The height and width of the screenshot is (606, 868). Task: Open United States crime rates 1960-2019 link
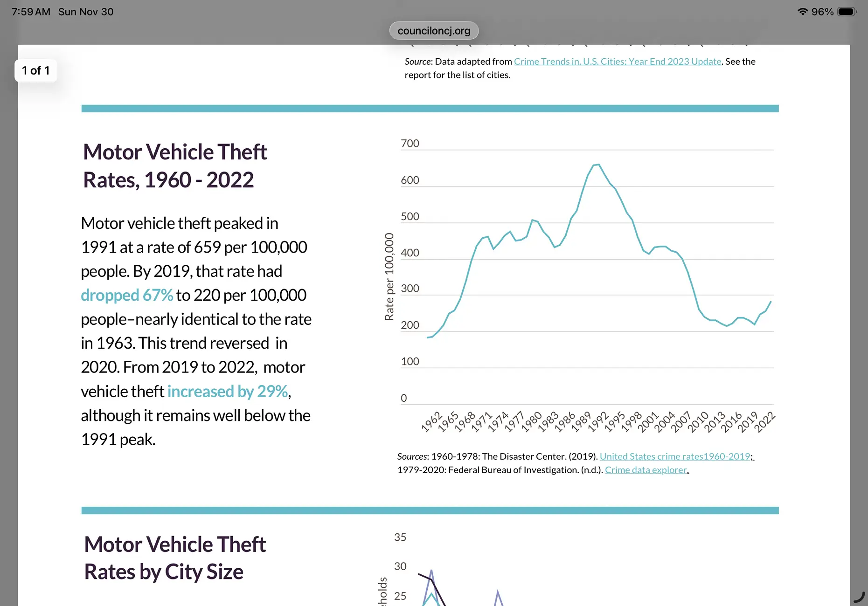[675, 456]
